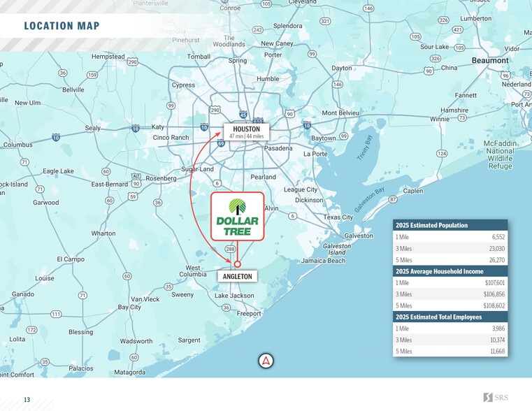Click the Mont Belvieu label
The width and height of the screenshot is (532, 411).
coord(340,113)
